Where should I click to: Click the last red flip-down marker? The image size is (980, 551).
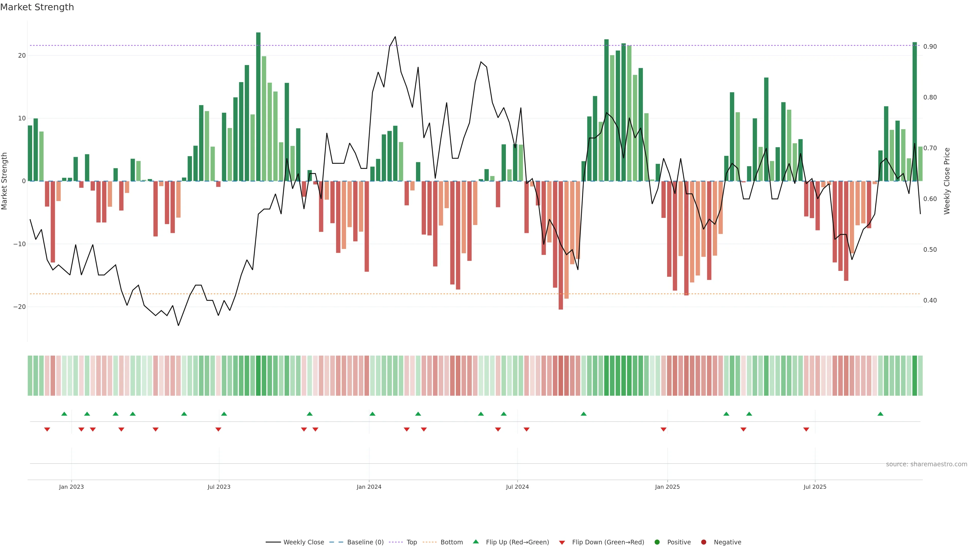coord(806,429)
